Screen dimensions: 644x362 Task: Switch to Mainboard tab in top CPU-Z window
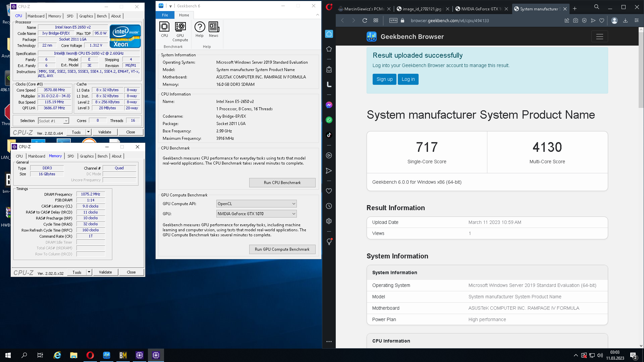pos(36,16)
